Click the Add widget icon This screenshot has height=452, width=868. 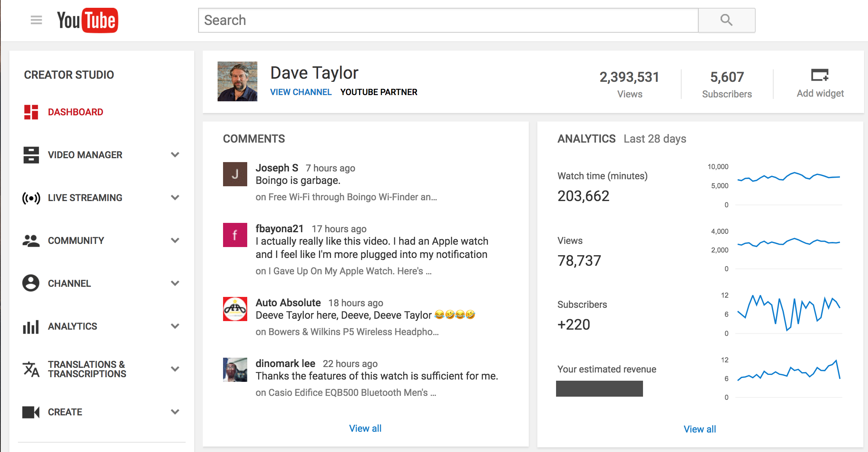coord(820,75)
